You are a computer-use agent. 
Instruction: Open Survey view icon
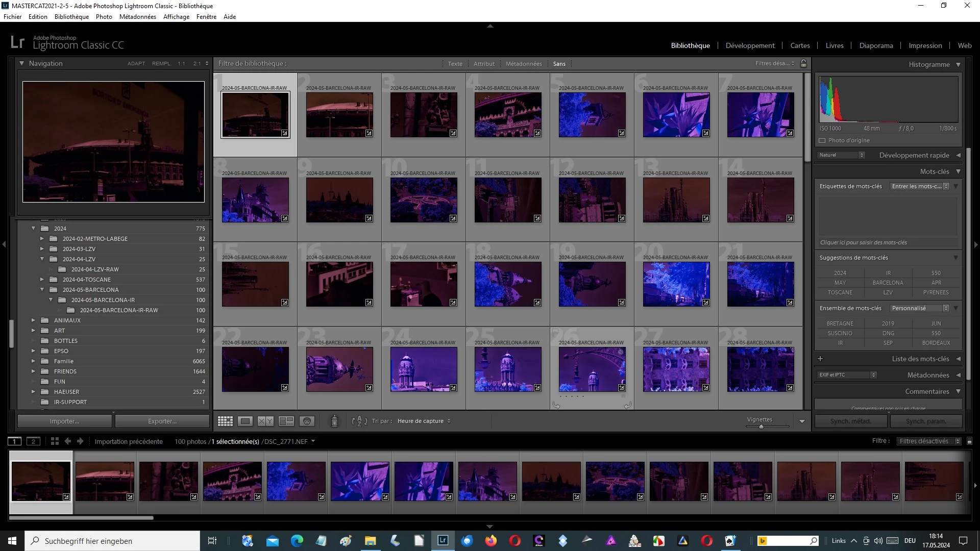pos(286,421)
